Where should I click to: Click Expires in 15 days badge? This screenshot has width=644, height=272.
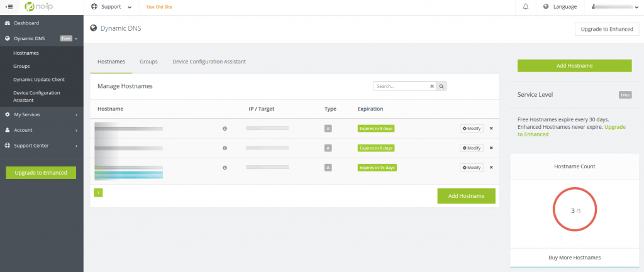[x=377, y=167]
